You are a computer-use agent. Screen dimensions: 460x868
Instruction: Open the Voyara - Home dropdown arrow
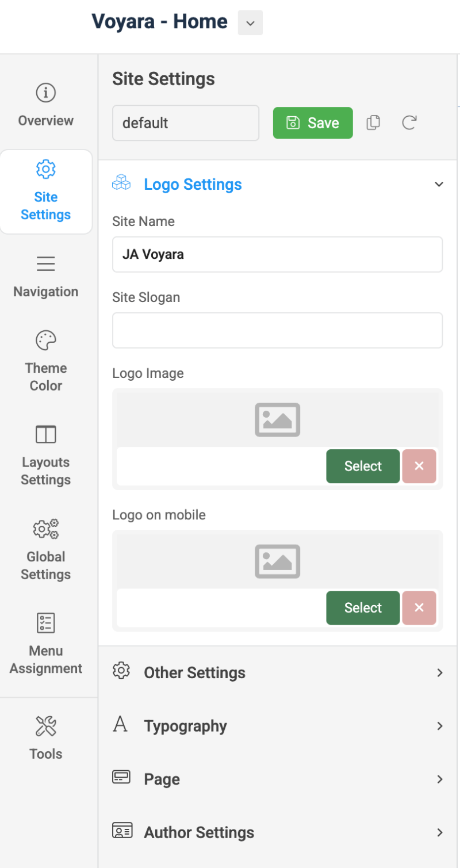[250, 23]
